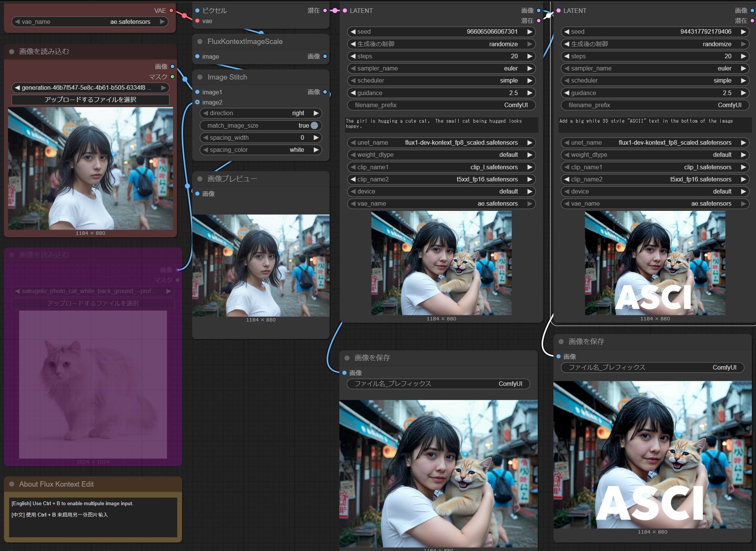Click the 画像を読み込む node title
756x551 pixels.
click(x=44, y=52)
